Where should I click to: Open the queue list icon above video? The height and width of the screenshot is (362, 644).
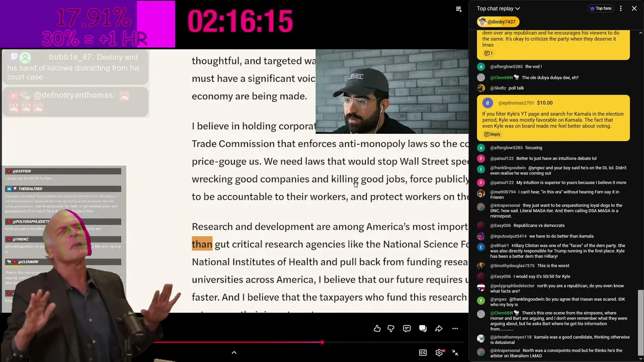458,9
